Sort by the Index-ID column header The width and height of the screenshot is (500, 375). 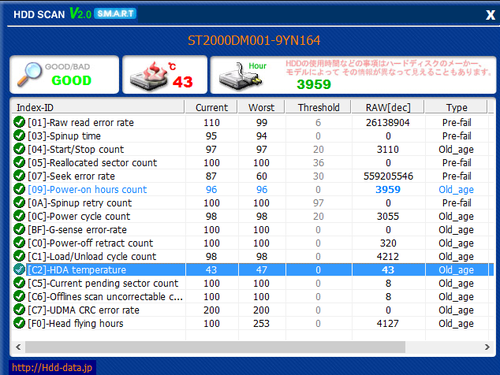click(98, 107)
